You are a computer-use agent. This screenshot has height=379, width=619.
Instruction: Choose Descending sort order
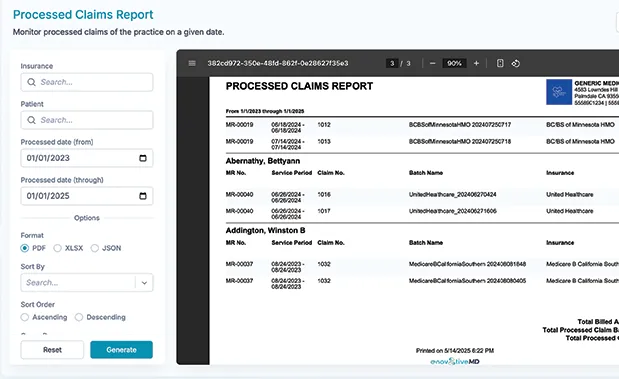coord(79,317)
